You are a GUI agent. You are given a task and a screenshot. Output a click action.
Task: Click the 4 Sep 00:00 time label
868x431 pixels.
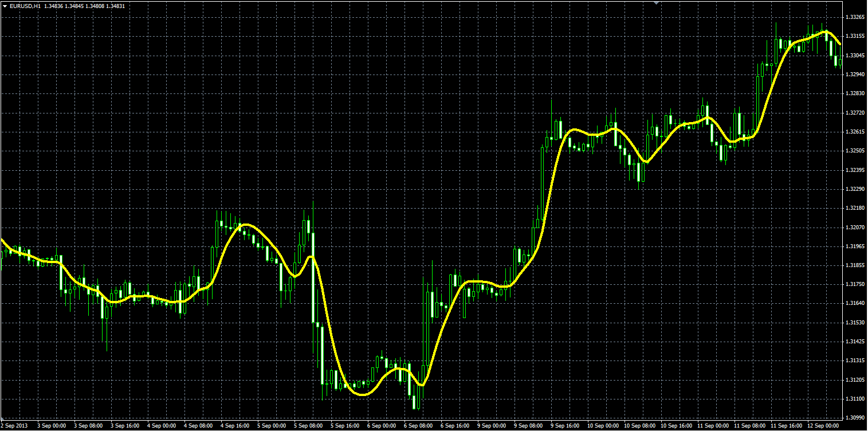161,426
